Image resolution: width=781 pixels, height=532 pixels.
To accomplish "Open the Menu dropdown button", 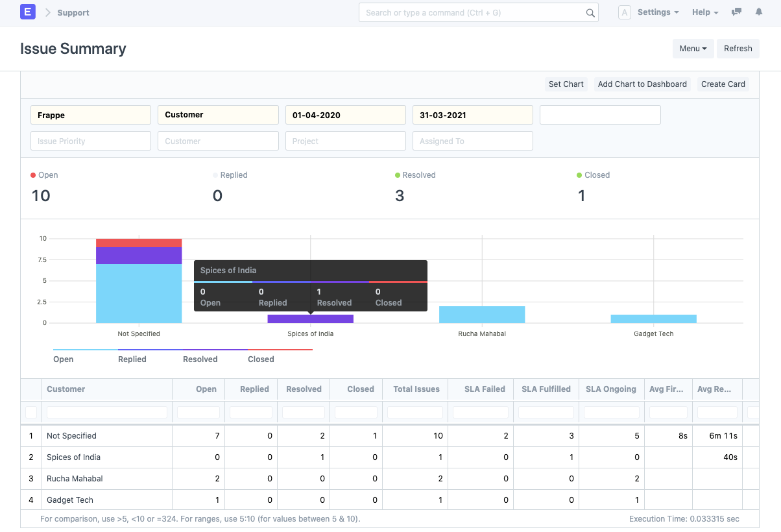I will pos(693,49).
